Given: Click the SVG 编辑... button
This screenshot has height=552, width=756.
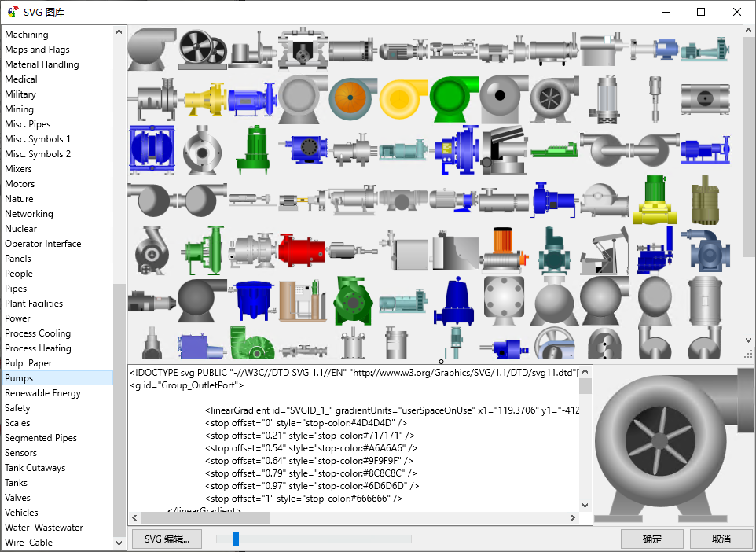Looking at the screenshot, I should [x=167, y=539].
